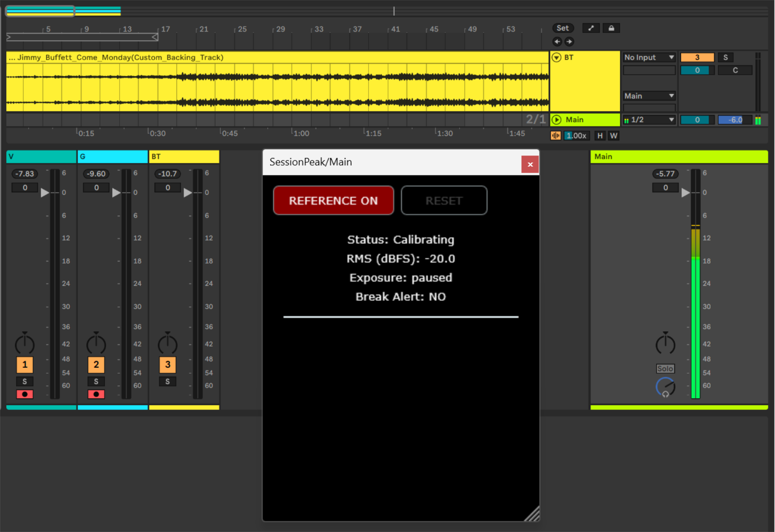Image resolution: width=775 pixels, height=532 pixels.
Task: Open the BT output Main dropdown
Action: coord(649,96)
